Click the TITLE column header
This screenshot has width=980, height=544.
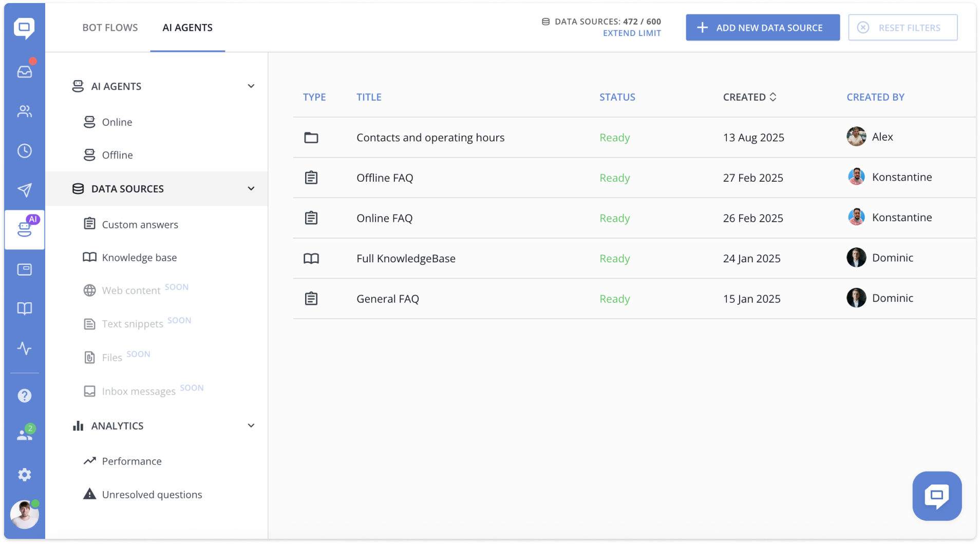[369, 97]
